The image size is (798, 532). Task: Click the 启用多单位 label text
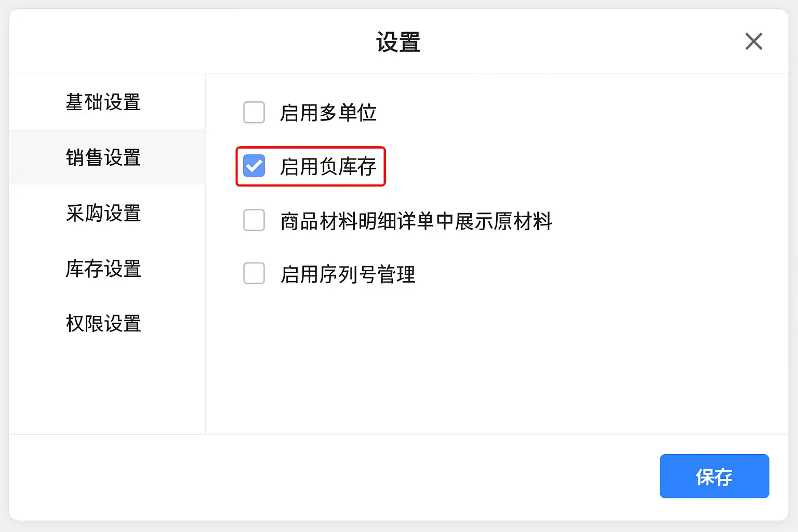[x=328, y=113]
